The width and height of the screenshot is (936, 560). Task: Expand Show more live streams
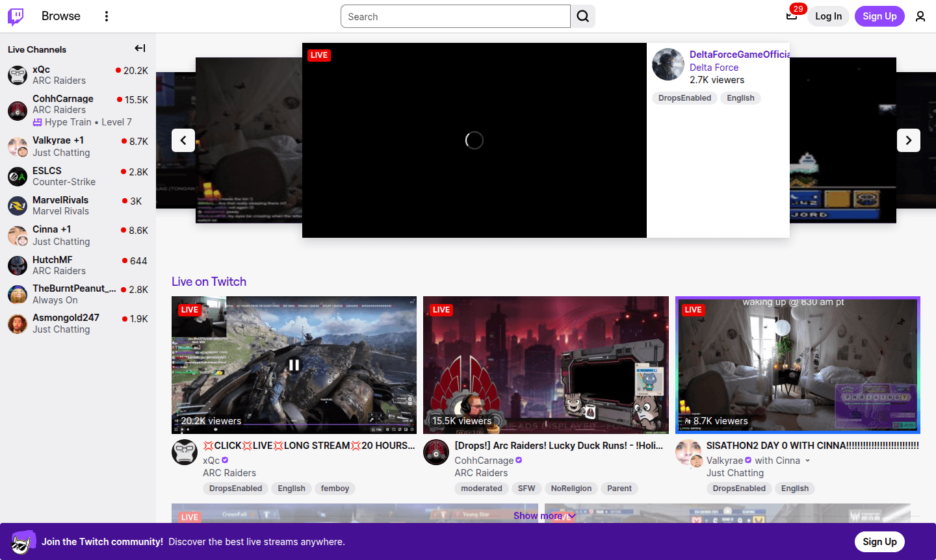pyautogui.click(x=545, y=515)
